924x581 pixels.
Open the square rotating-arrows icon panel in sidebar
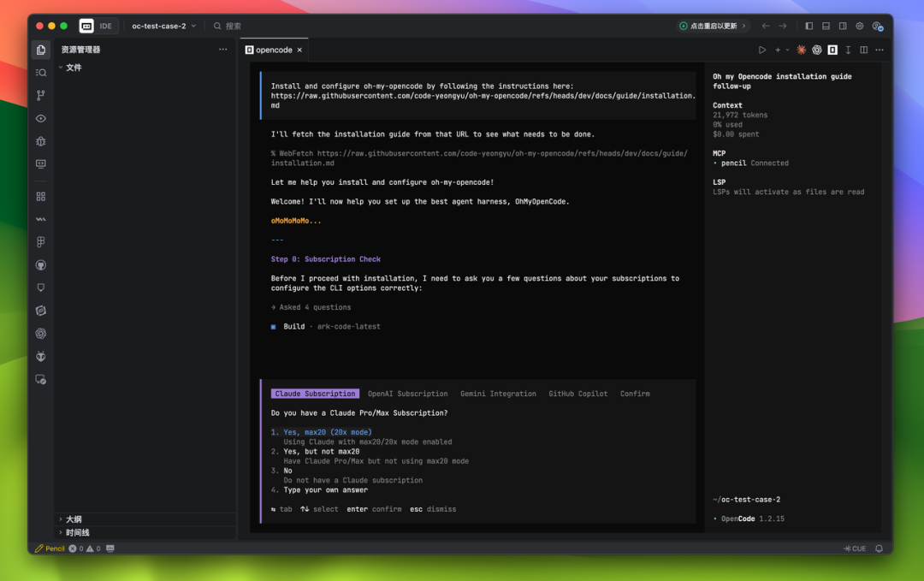pyautogui.click(x=41, y=311)
